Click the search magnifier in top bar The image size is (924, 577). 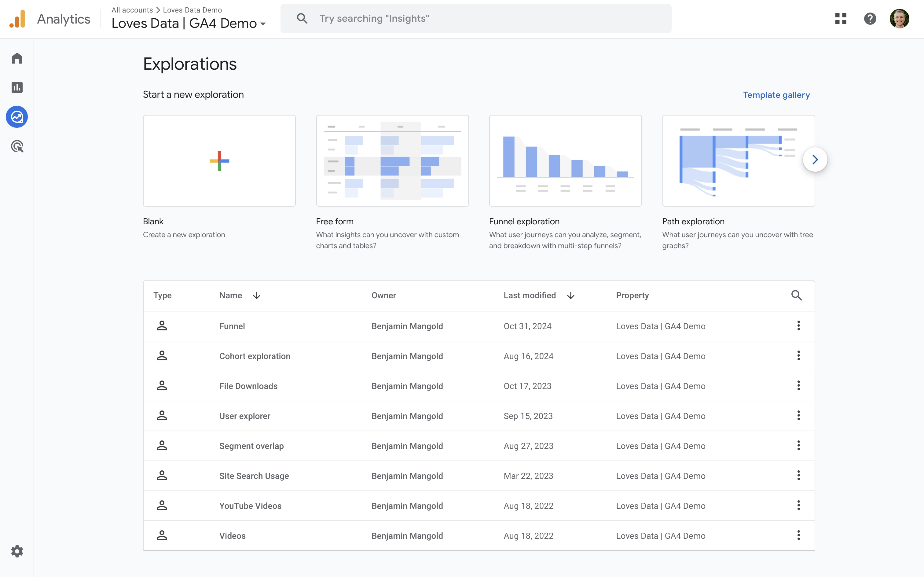[302, 18]
